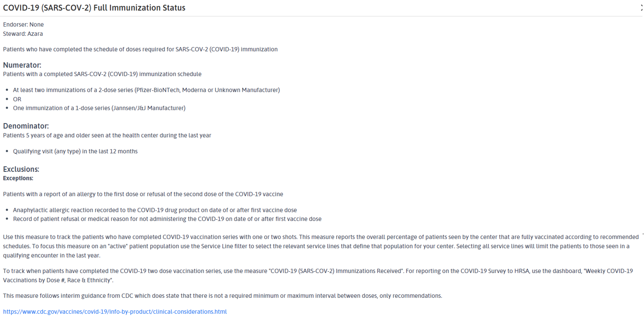Click the Endorser: None text
This screenshot has height=318, width=644.
(23, 24)
